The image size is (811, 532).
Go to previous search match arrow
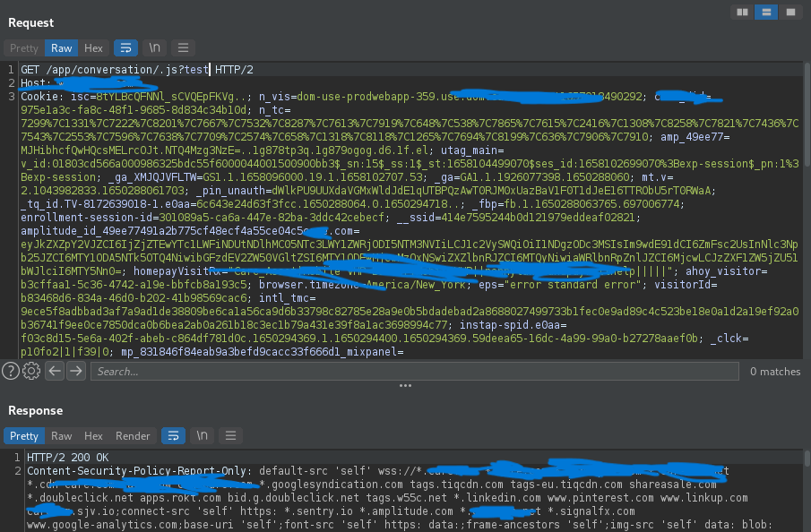54,371
